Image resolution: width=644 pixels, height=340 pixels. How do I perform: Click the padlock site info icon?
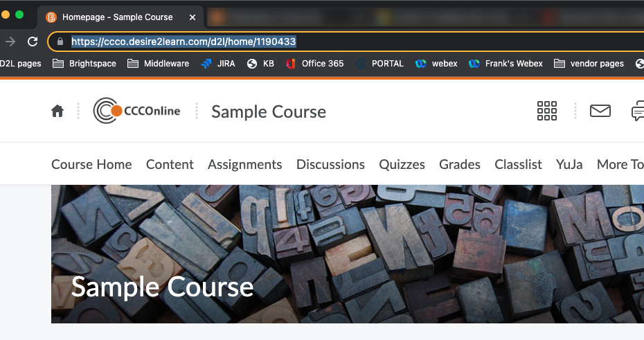[x=60, y=42]
